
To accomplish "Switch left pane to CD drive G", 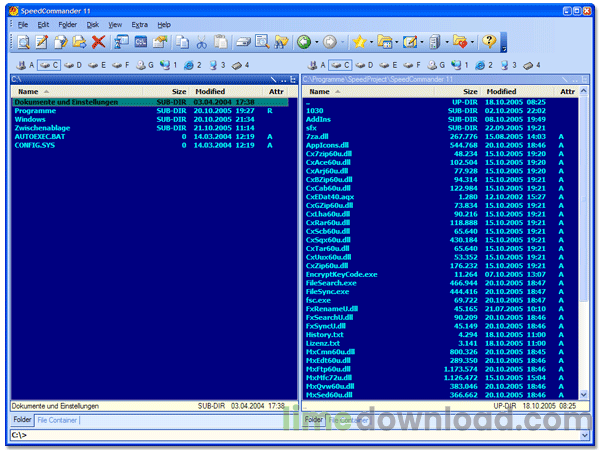I will pyautogui.click(x=145, y=65).
